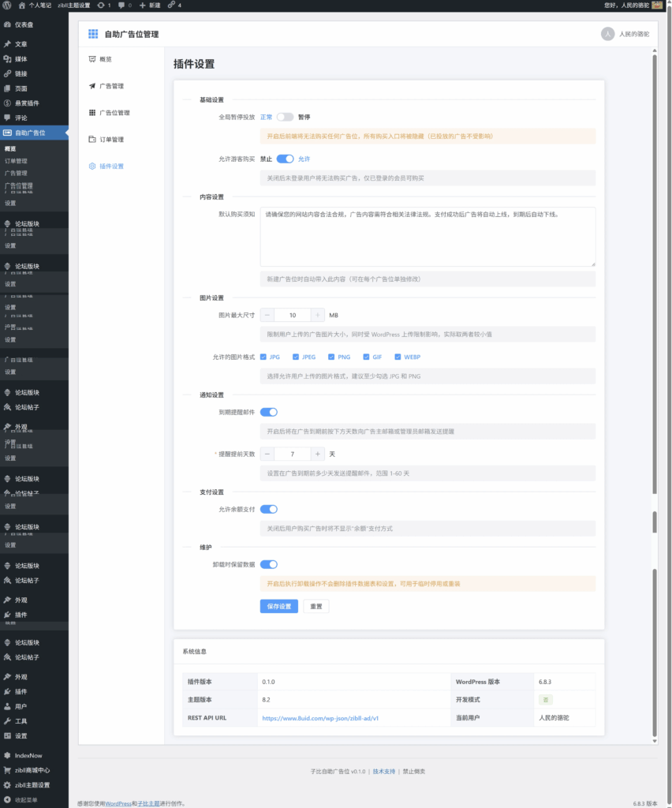Image resolution: width=672 pixels, height=808 pixels.
Task: Click the 保存设置 button
Action: 278,607
